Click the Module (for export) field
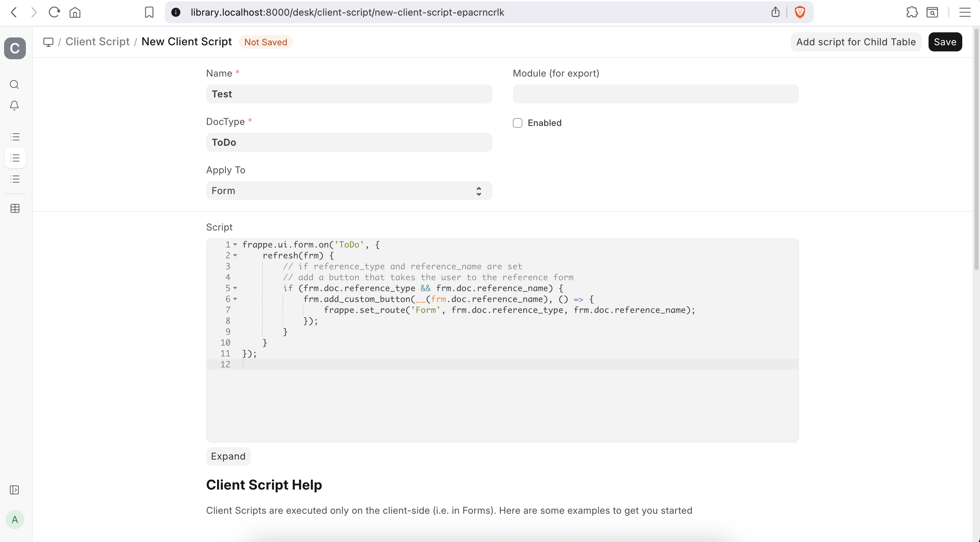 coord(656,94)
